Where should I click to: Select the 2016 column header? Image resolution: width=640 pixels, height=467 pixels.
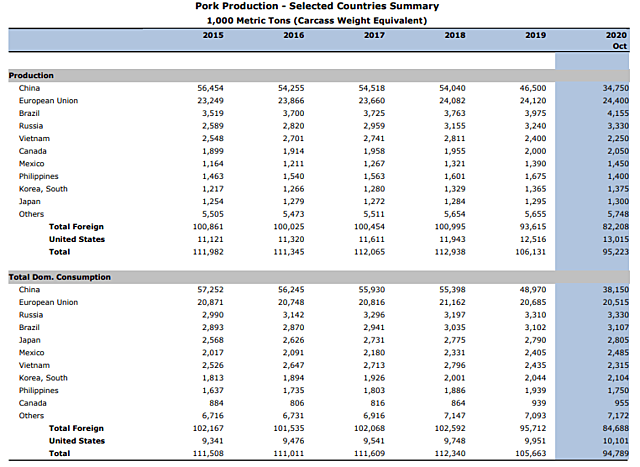point(294,35)
